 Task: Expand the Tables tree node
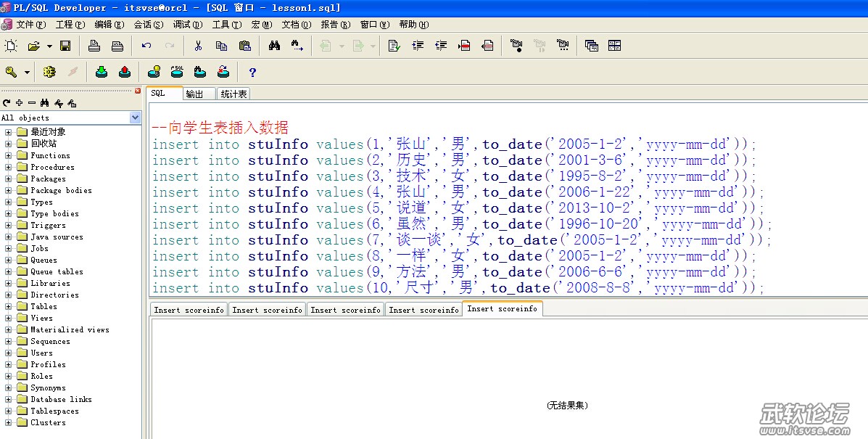8,307
